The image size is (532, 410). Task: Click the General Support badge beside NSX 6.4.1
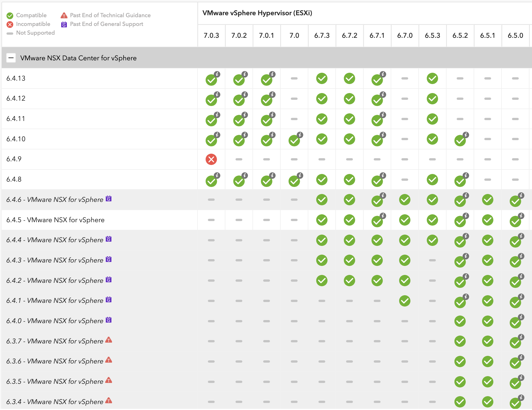(x=109, y=300)
